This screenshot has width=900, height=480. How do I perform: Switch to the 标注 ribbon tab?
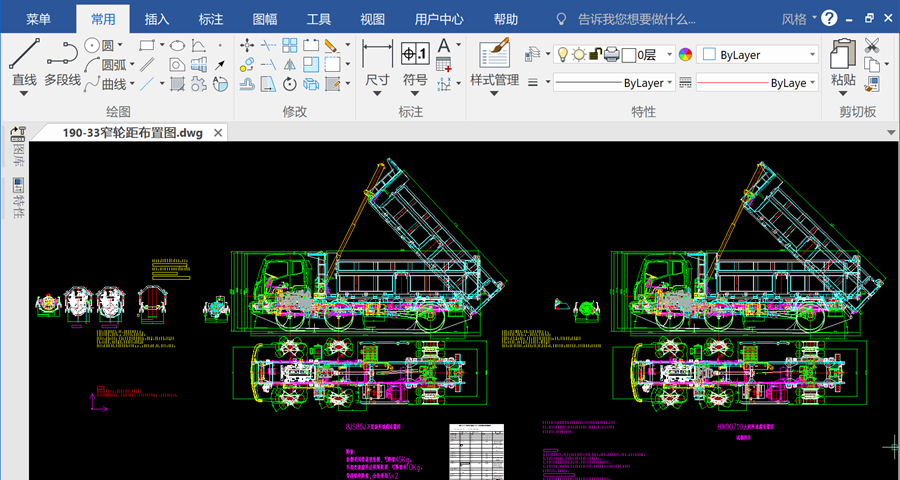(x=211, y=19)
